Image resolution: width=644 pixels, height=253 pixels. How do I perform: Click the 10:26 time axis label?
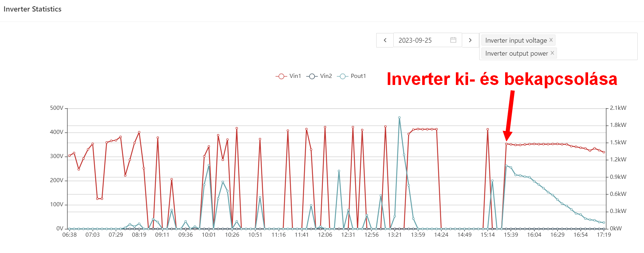pos(232,235)
